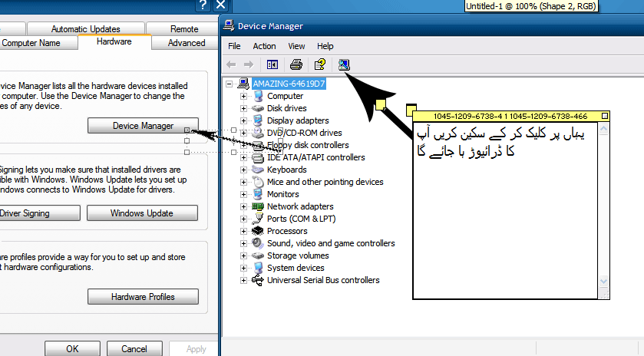Click the Print toolbar icon
Viewport: 644px width, 356px height.
pyautogui.click(x=296, y=65)
